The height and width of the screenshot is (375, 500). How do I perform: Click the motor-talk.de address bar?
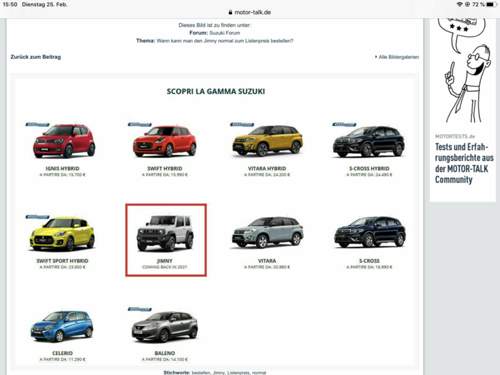coord(250,12)
